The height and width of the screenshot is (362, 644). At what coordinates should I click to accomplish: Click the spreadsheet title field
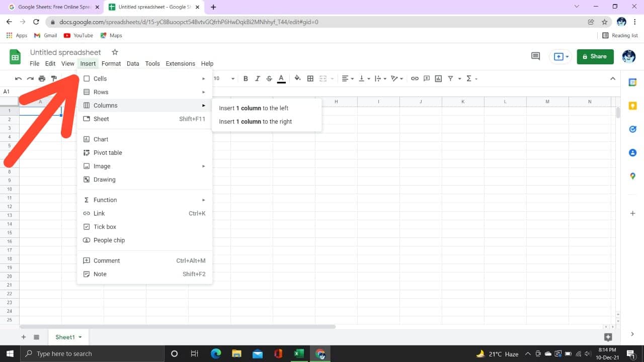click(x=65, y=52)
